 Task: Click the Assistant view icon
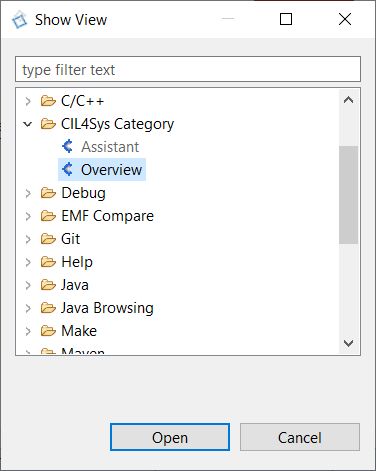68,147
